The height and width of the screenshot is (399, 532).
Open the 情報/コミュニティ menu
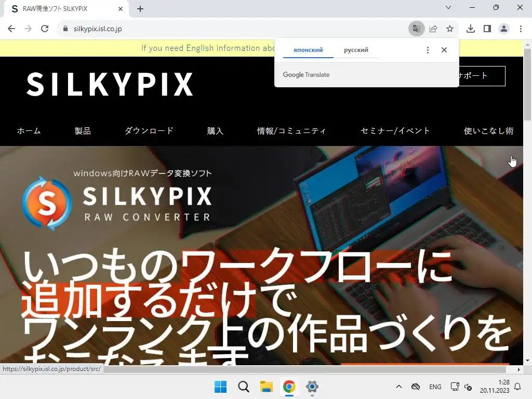click(x=291, y=131)
